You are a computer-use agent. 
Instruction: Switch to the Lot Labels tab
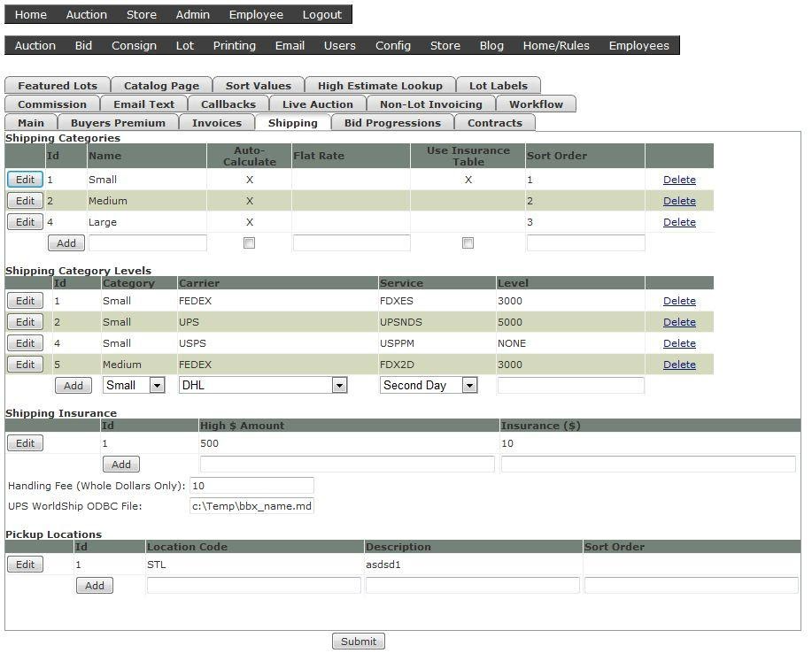[x=499, y=85]
